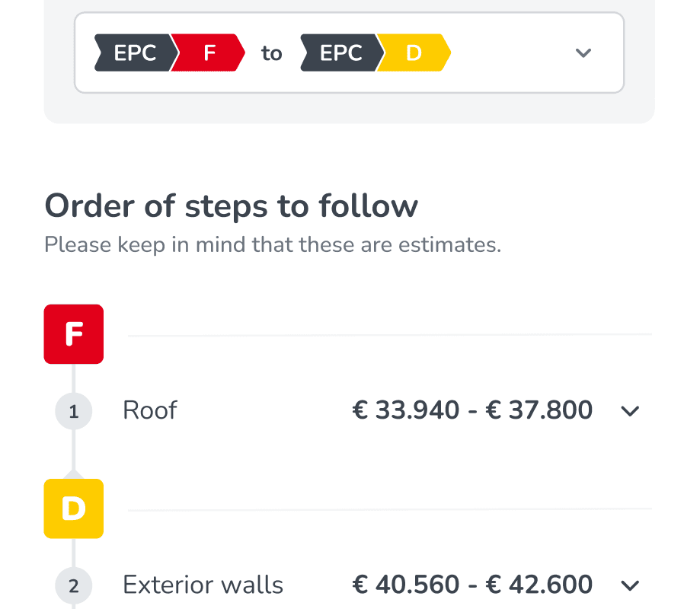
Task: Expand the Exterior walls step chevron
Action: (x=630, y=586)
